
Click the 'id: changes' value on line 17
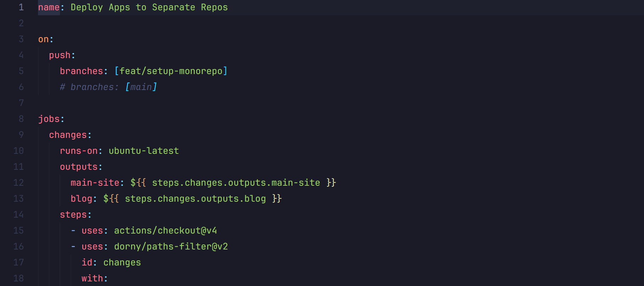[122, 263]
